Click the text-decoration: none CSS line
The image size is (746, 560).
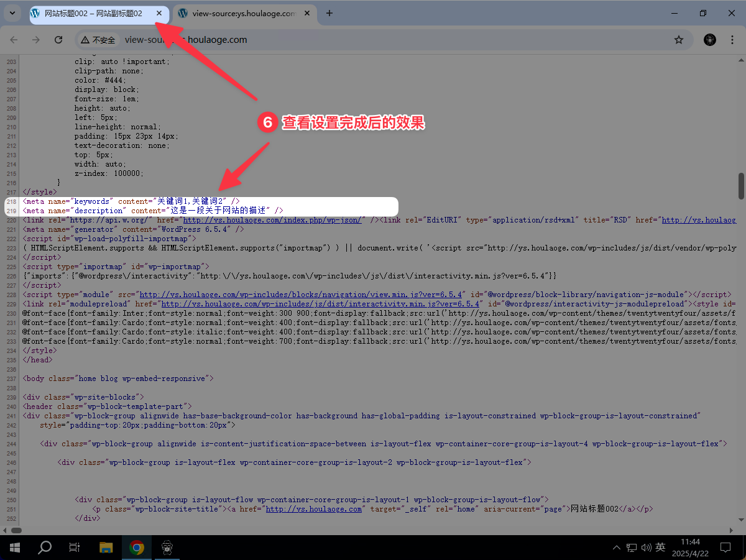click(121, 145)
